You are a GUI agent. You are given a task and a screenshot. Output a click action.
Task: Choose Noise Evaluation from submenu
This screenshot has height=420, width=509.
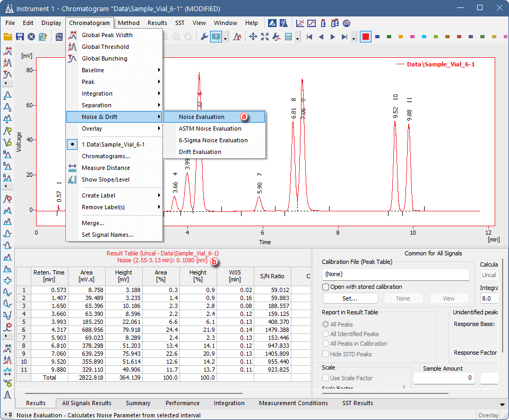(214, 117)
